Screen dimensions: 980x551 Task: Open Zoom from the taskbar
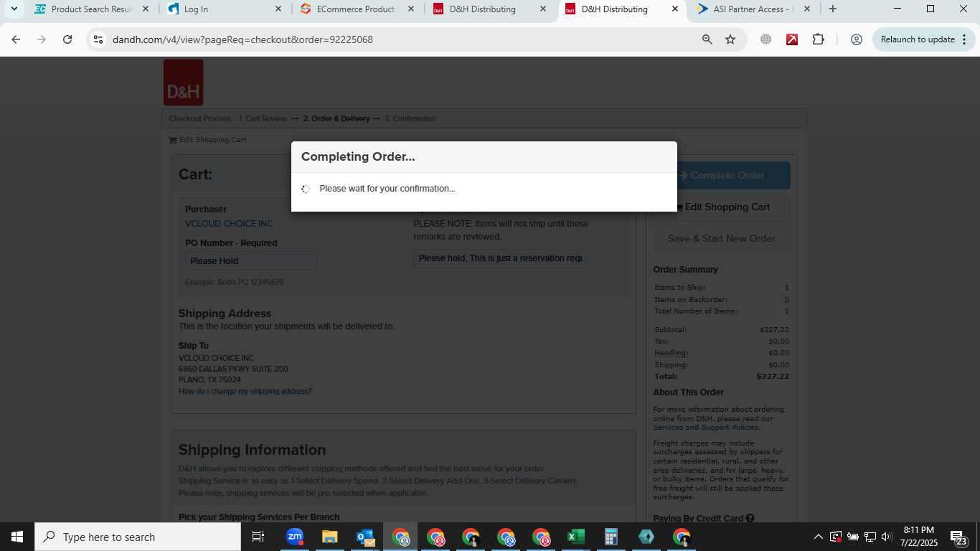pyautogui.click(x=295, y=537)
